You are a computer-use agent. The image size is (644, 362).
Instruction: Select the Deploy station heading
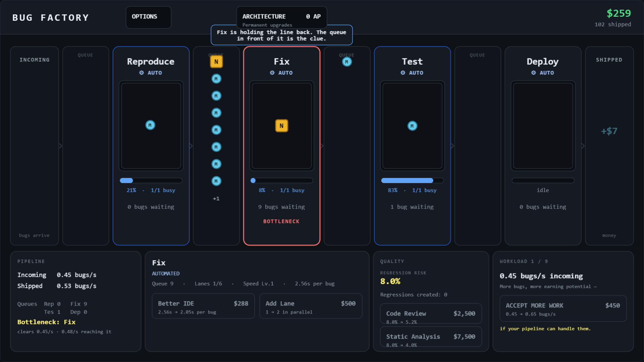click(x=542, y=61)
